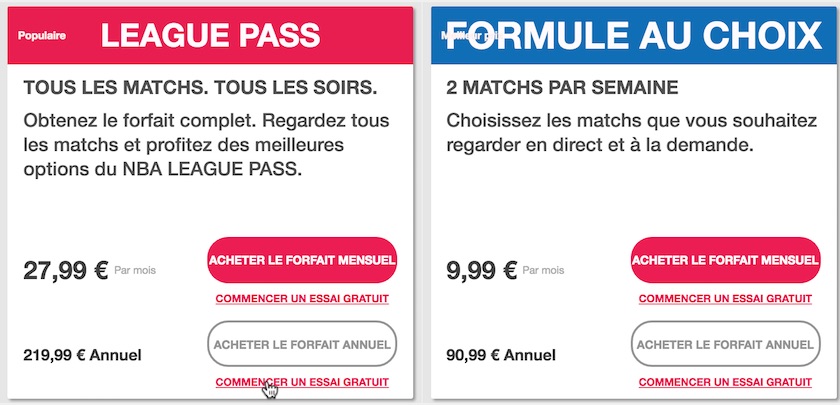Click the FORMULE AU CHOIX header title

tap(631, 36)
